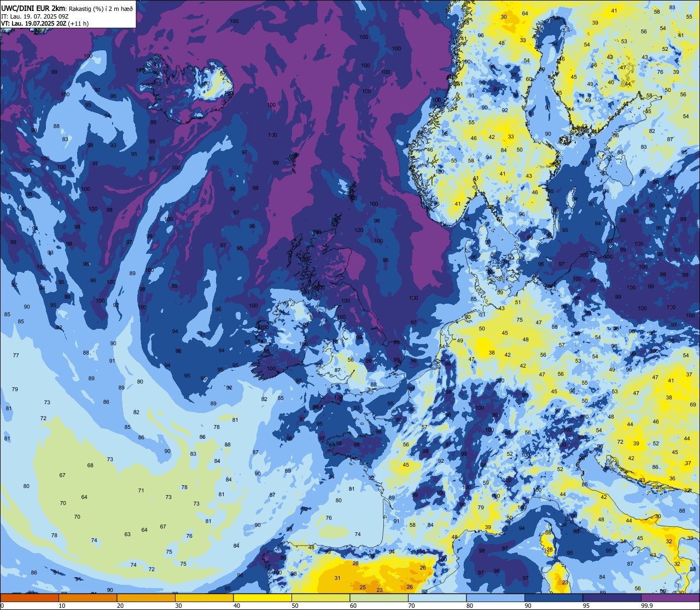Screen dimensions: 700x610
Task: Click the "IT: Lau. 19. 07. 2025 09Z" line
Action: click(x=35, y=16)
